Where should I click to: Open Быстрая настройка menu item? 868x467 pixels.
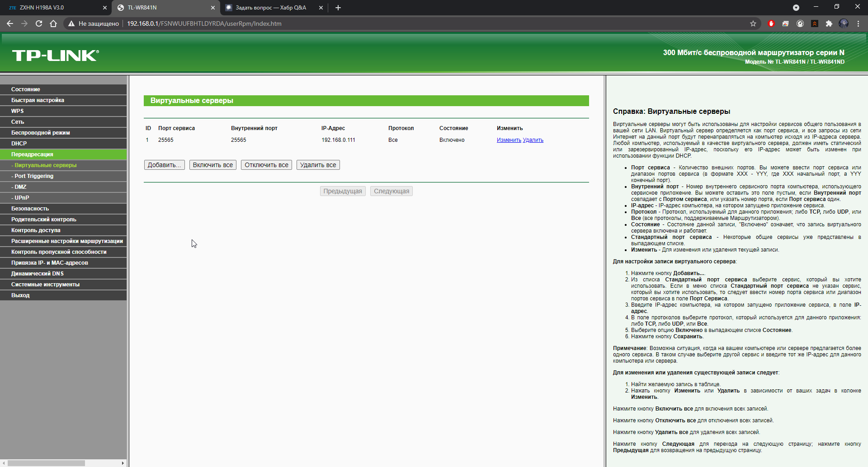coord(63,100)
